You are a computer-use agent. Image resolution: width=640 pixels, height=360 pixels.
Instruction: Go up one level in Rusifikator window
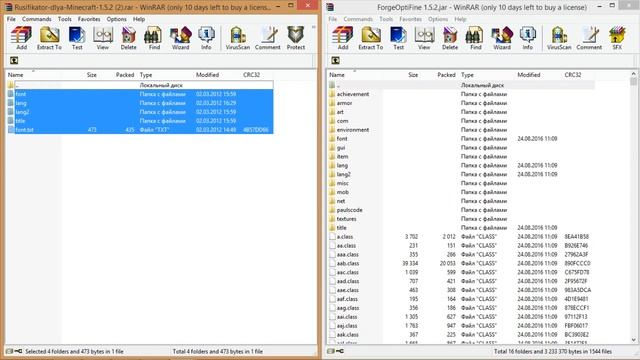click(14, 60)
